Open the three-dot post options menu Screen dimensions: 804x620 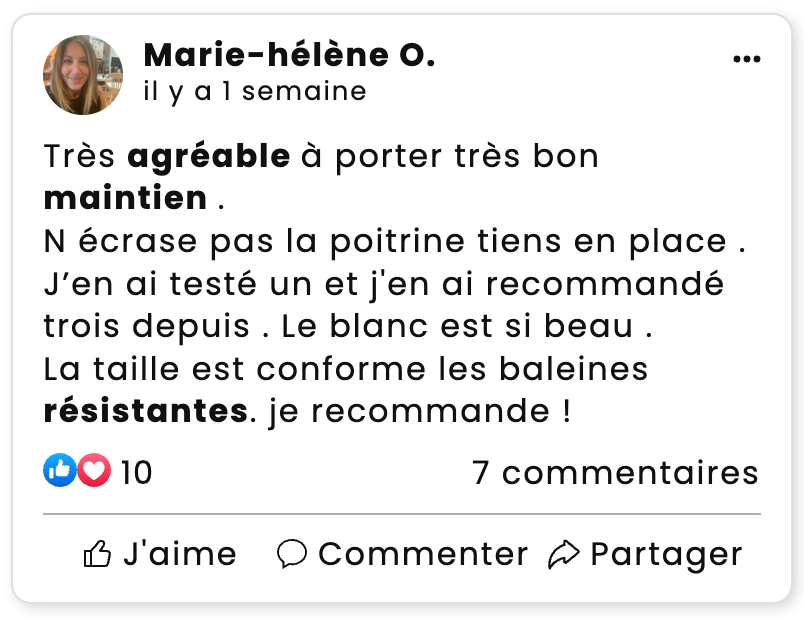tap(746, 60)
